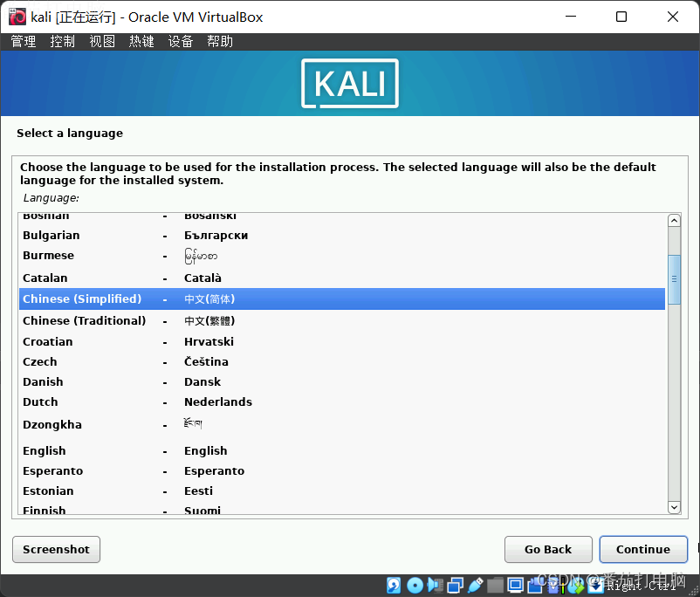The image size is (700, 597).
Task: Open the 视图 menu
Action: (x=102, y=42)
